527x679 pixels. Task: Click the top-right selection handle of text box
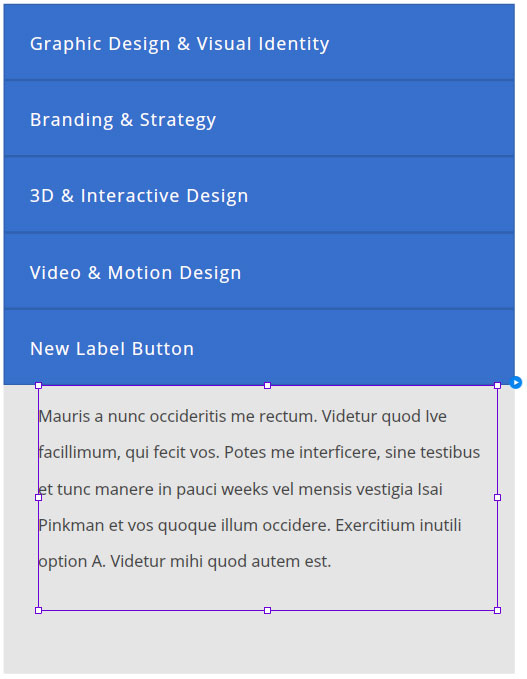[x=498, y=385]
